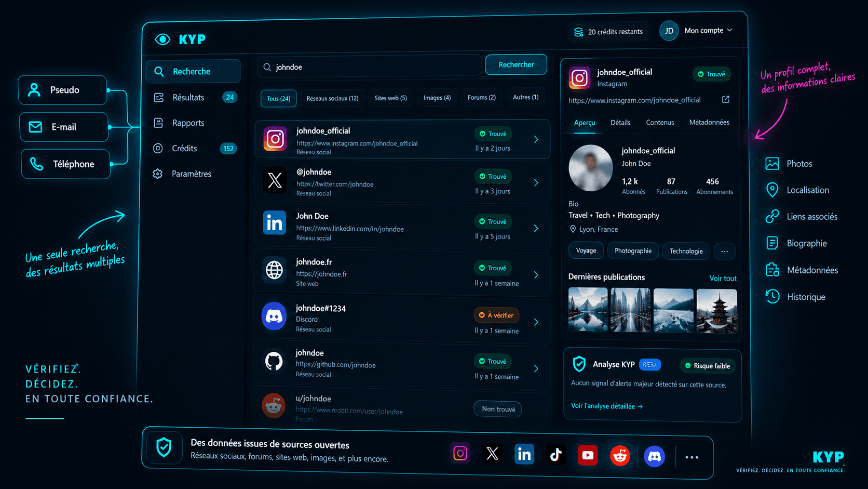Viewport: 868px width, 489px height.
Task: Click the Historique clock icon
Action: pyautogui.click(x=772, y=297)
